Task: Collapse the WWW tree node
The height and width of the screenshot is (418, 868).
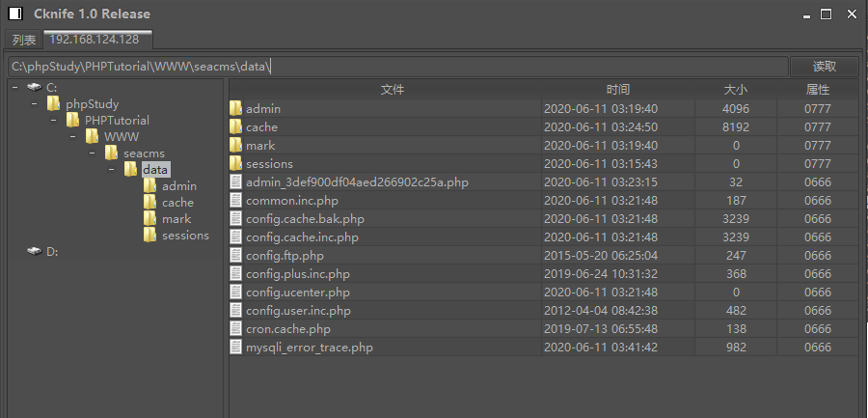Action: [x=73, y=136]
